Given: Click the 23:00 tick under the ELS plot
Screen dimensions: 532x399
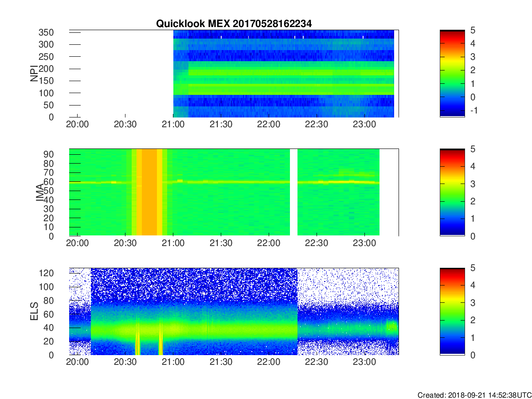Looking at the screenshot, I should (x=364, y=363).
